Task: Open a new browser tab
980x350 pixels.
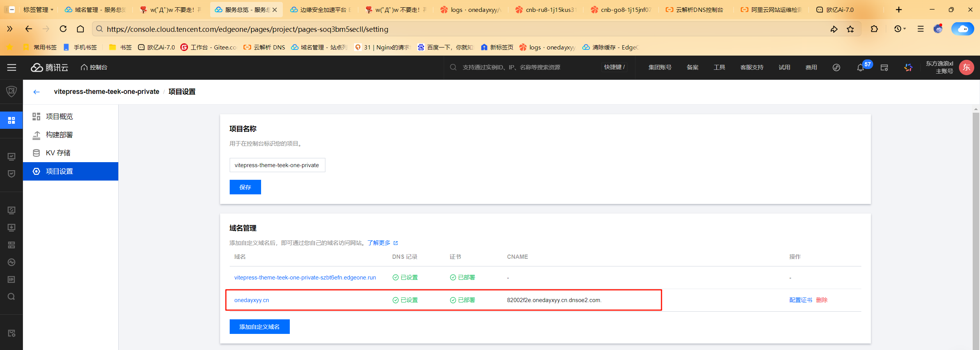Action: point(899,10)
